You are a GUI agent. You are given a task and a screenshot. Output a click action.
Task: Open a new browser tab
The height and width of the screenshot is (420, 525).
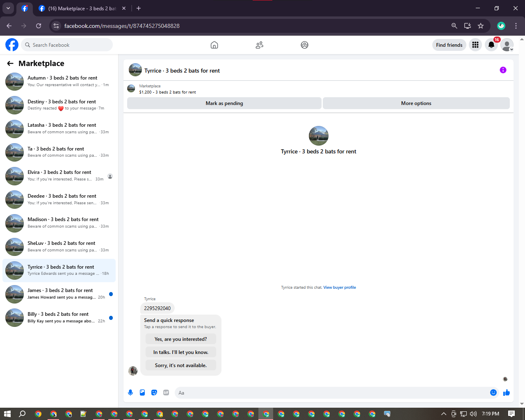(139, 8)
